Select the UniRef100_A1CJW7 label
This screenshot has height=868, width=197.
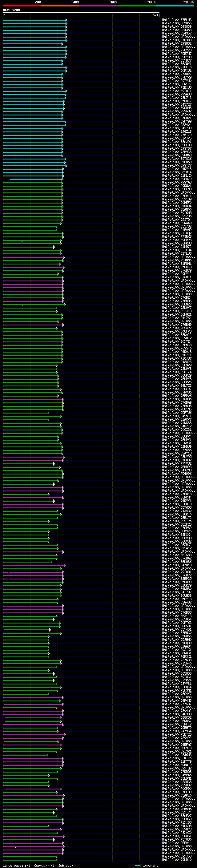[177, 358]
